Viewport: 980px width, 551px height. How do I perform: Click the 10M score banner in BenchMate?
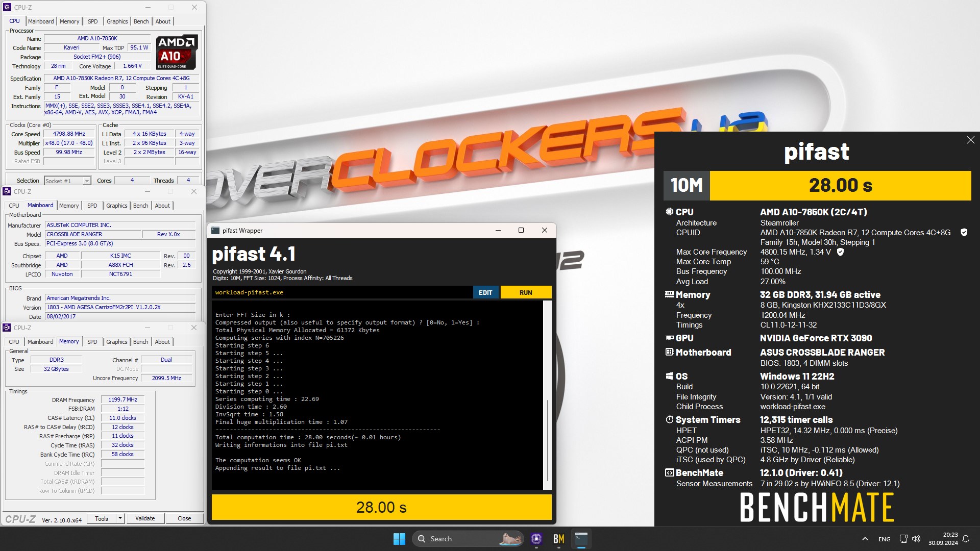817,185
